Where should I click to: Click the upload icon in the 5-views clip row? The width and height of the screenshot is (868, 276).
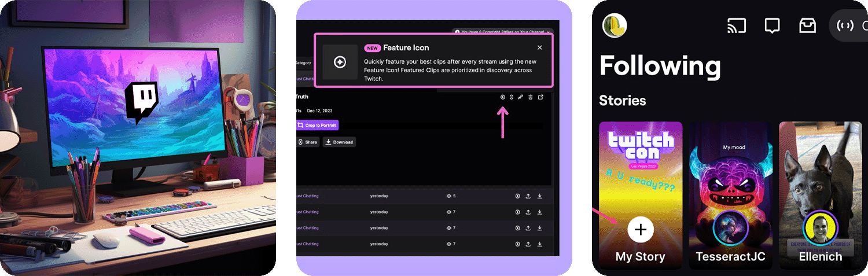tap(528, 196)
